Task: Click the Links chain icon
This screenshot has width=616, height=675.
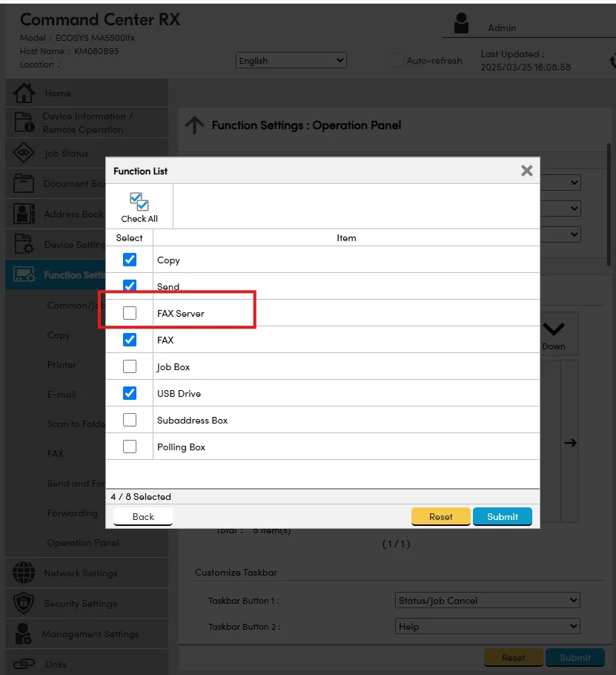Action: (x=24, y=664)
